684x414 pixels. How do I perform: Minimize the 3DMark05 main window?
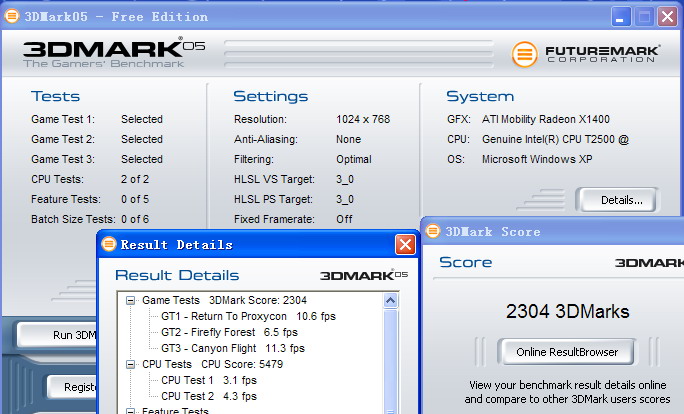click(620, 16)
